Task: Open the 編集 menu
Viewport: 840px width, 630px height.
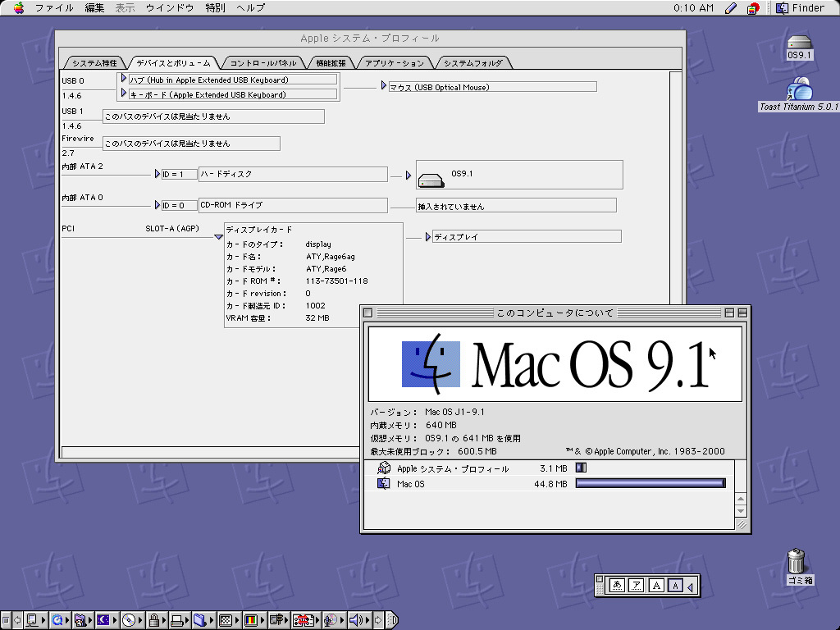Action: (94, 8)
